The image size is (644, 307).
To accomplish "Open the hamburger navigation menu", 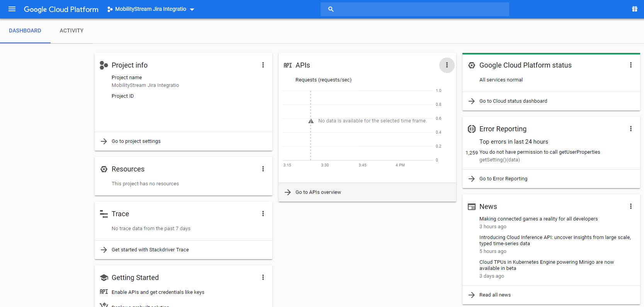I will (12, 9).
